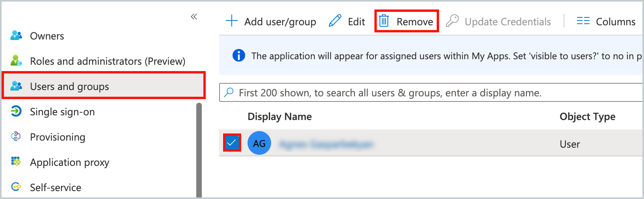
Task: Click the plus icon for adding user
Action: (232, 21)
